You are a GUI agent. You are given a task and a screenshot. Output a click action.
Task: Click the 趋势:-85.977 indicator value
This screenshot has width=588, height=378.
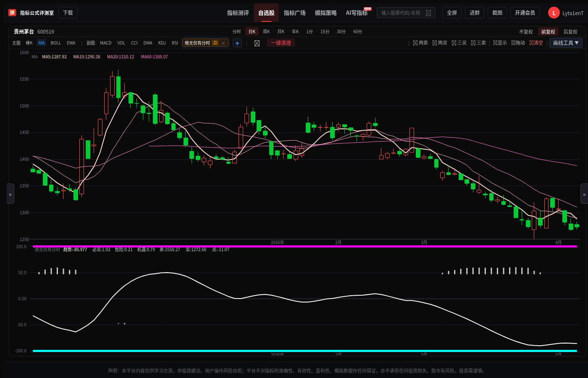[x=75, y=249]
